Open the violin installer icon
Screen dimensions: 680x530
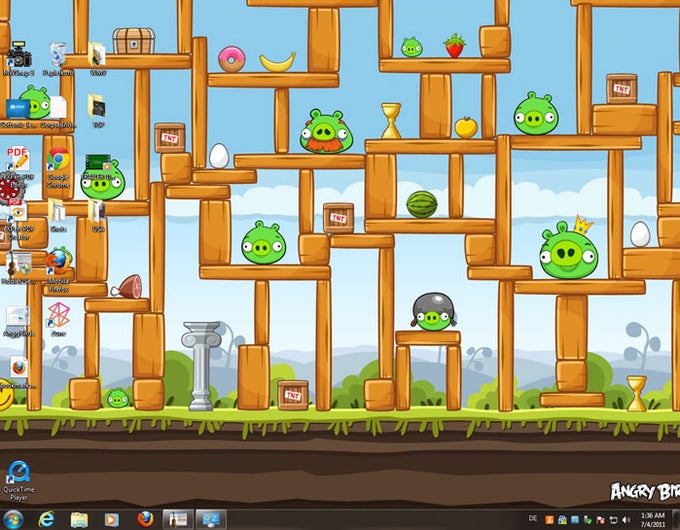tap(19, 264)
